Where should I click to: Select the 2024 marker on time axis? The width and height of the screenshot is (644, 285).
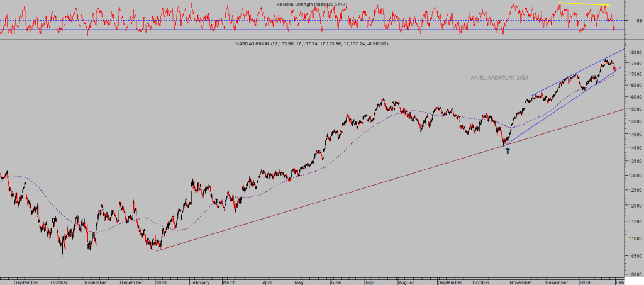pyautogui.click(x=585, y=282)
